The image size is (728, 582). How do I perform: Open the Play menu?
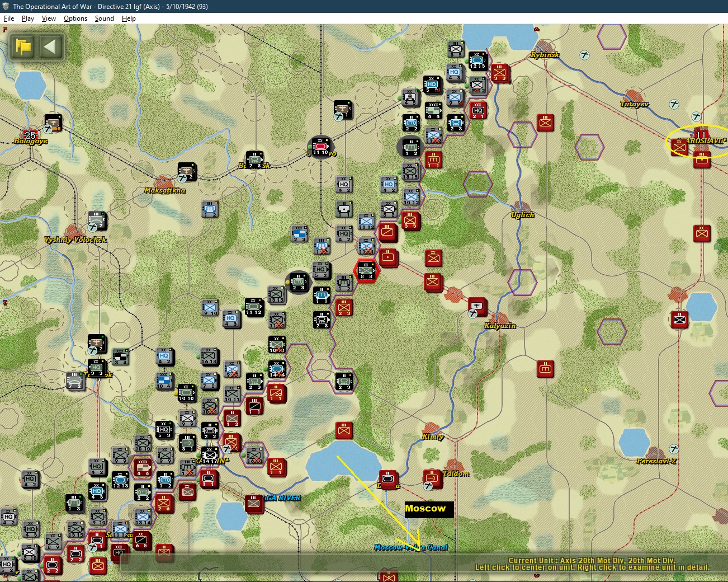[28, 18]
